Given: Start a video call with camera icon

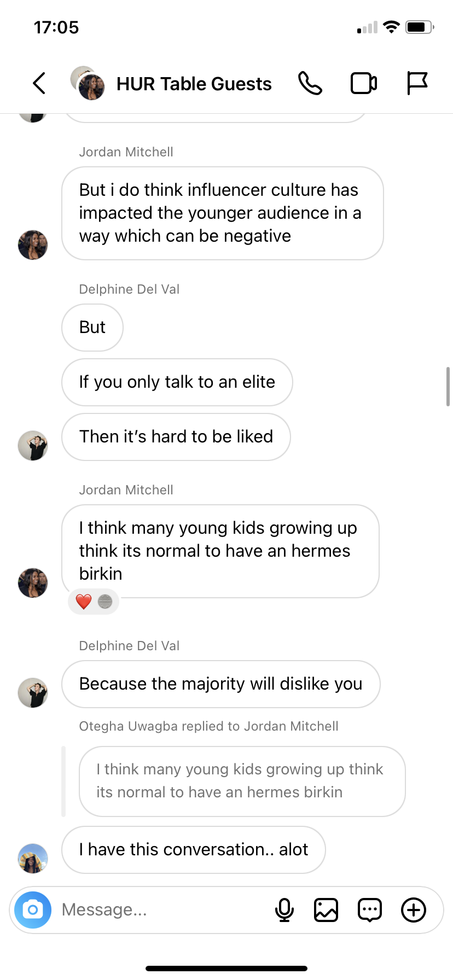Looking at the screenshot, I should (x=364, y=83).
